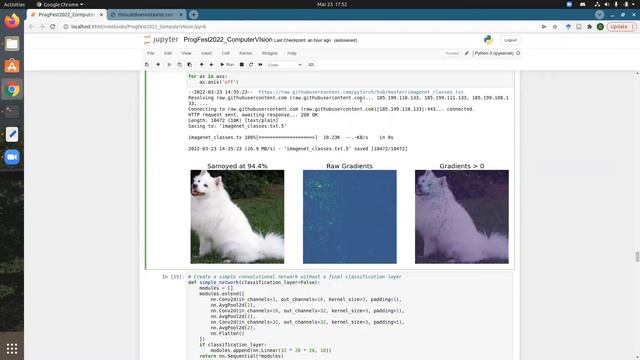Viewport: 640px width, 360px height.
Task: Open the raw.githubusercontent imagenet_classes.txt link
Action: [361, 92]
